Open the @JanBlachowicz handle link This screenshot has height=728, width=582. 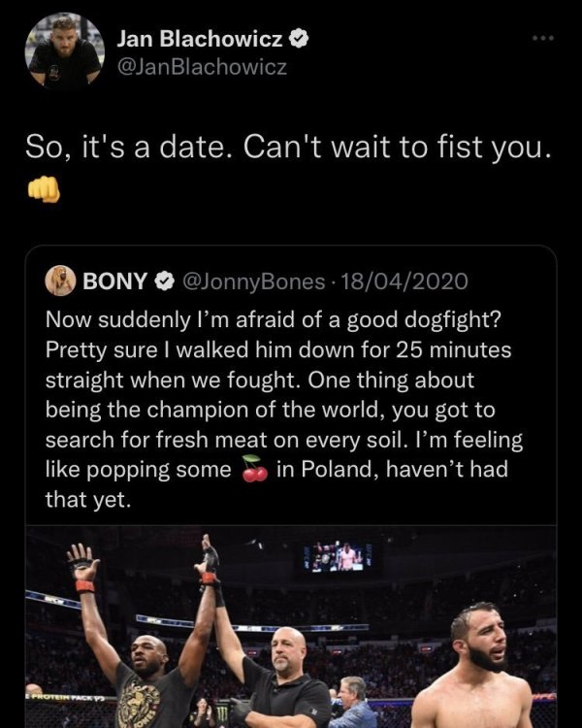click(x=202, y=68)
